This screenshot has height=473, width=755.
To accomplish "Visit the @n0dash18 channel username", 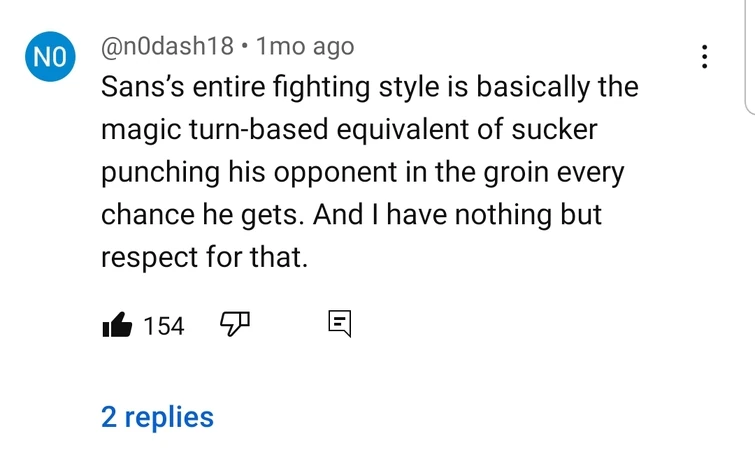I will coord(167,46).
